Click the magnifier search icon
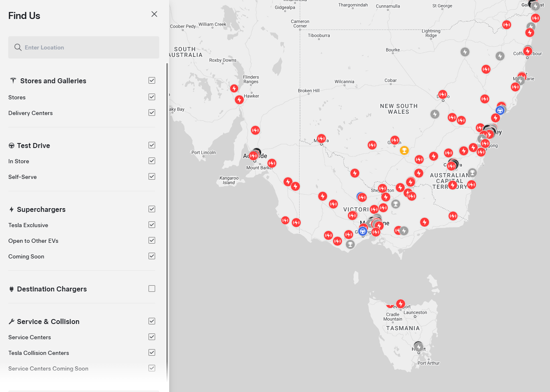The width and height of the screenshot is (550, 392). (18, 47)
